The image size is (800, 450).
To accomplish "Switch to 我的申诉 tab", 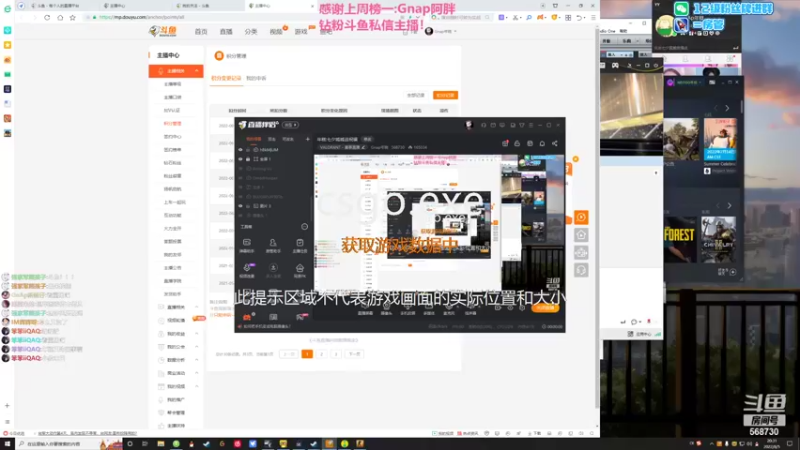I will coord(256,79).
